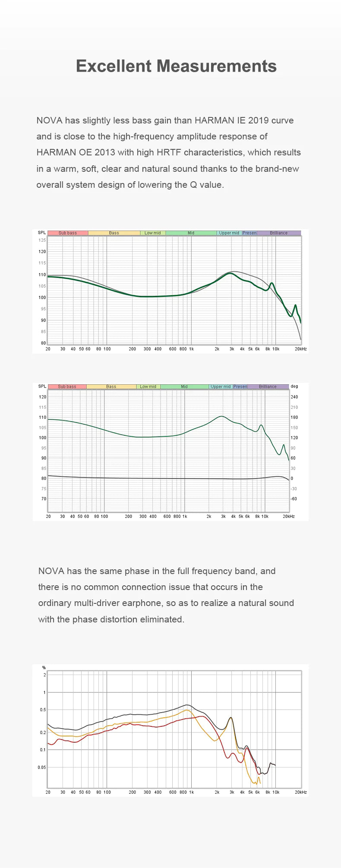Click the Upper mid band in the top chart
Screen dimensions: 341x868
pos(229,233)
